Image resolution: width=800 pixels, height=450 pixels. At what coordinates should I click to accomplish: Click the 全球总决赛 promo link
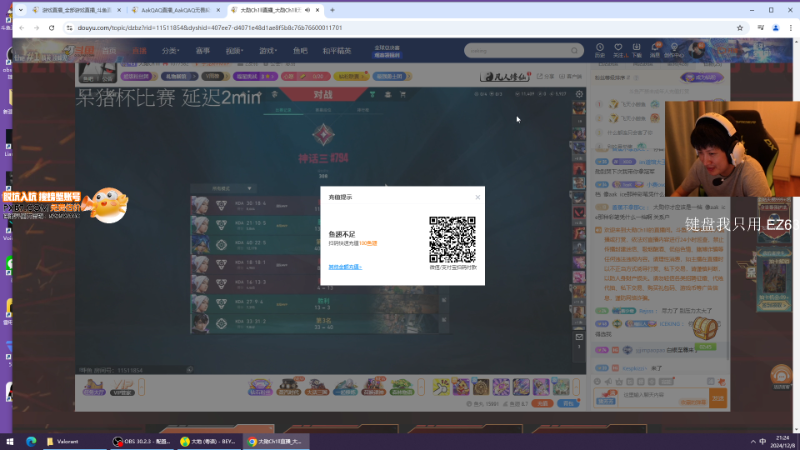click(387, 51)
